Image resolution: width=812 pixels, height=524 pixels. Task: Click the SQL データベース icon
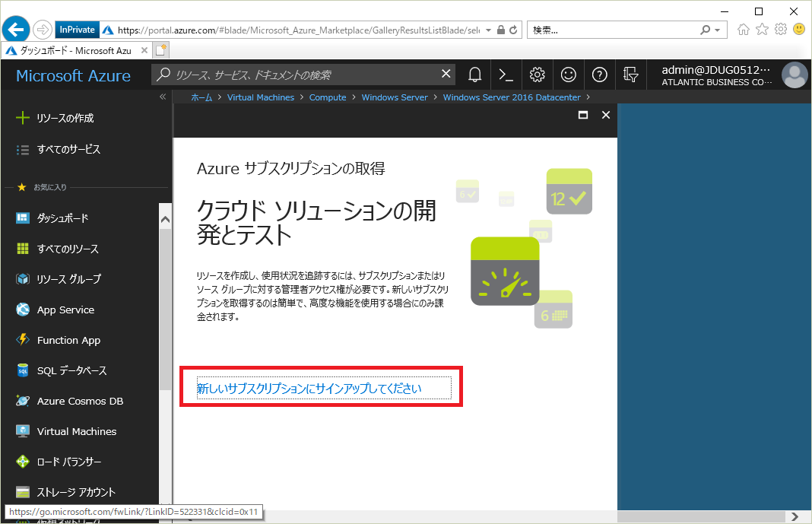click(x=23, y=370)
